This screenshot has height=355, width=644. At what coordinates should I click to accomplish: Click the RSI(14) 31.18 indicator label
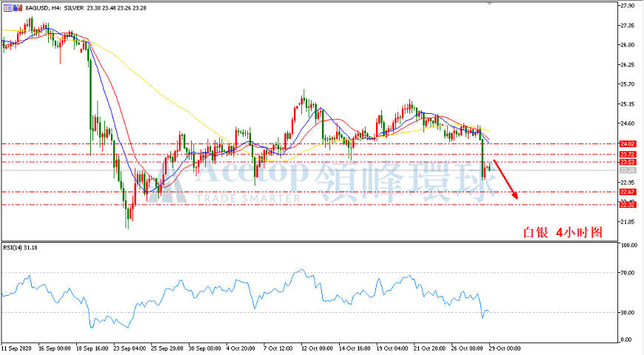[x=20, y=248]
